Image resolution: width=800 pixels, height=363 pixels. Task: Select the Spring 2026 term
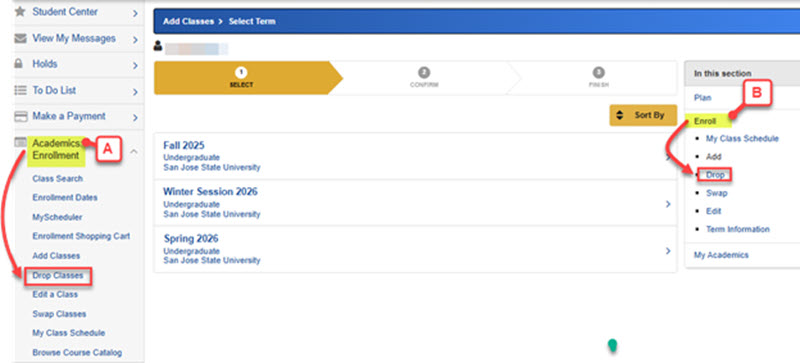click(415, 249)
